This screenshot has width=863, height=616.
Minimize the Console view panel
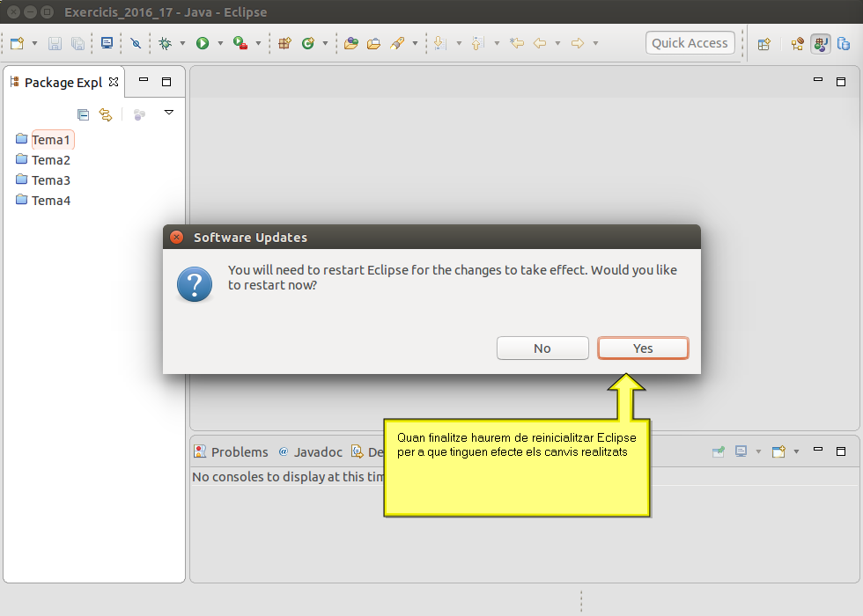click(818, 450)
